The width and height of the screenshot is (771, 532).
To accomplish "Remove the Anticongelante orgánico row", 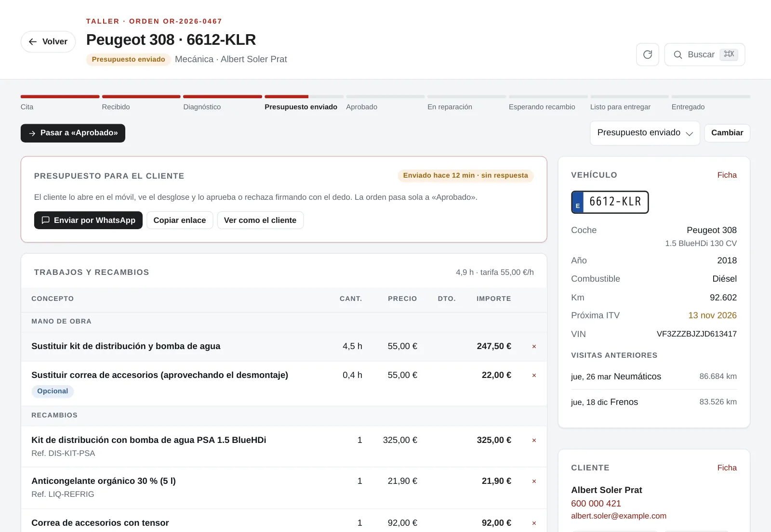I will (x=534, y=481).
